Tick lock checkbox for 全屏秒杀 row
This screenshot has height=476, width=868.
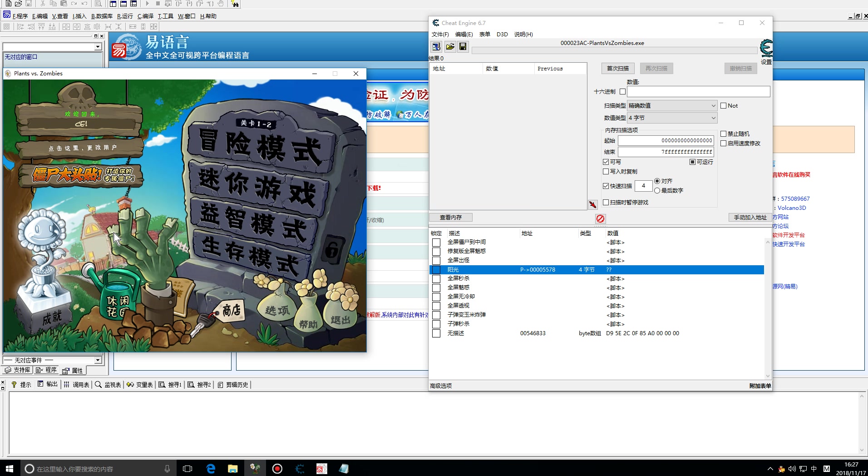pyautogui.click(x=436, y=279)
